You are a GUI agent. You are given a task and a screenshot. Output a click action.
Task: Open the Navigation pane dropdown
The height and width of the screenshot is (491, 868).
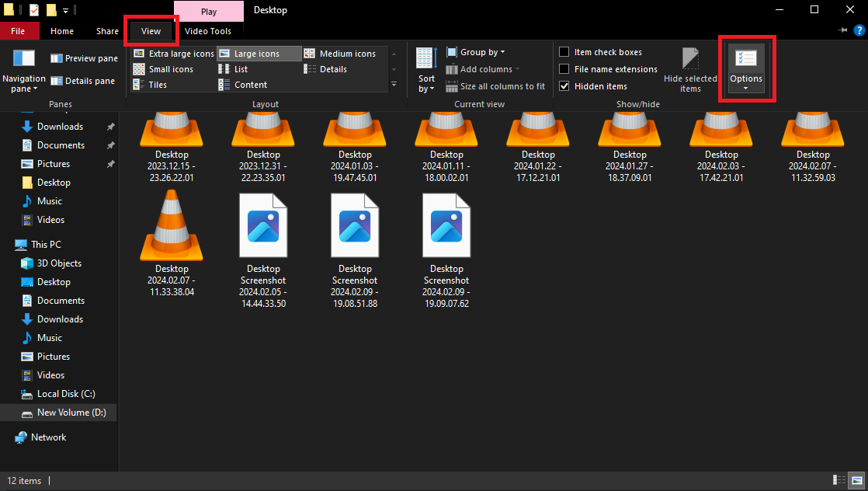click(24, 71)
